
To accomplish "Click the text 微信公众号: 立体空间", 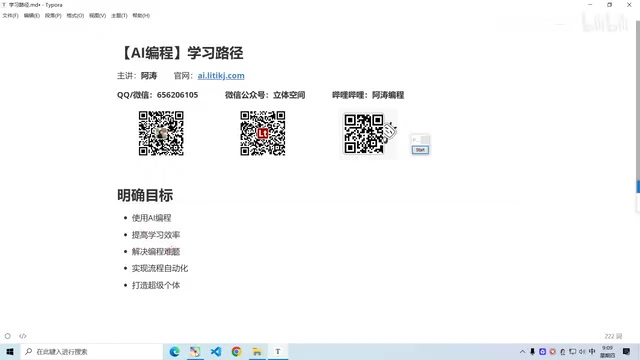I will 265,95.
